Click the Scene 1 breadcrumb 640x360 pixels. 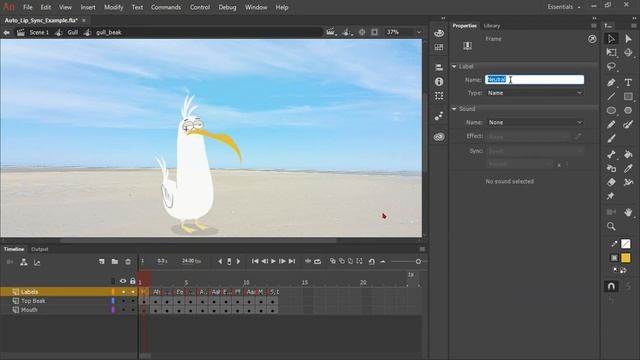[x=39, y=32]
